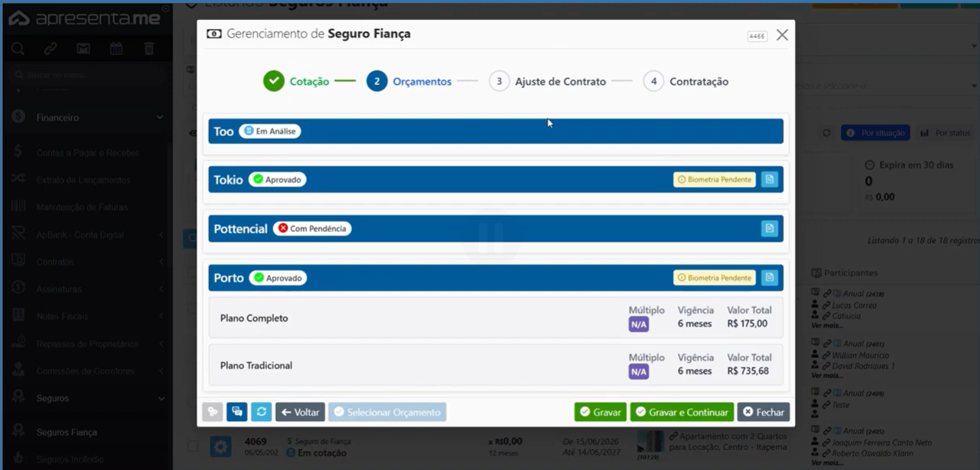Click the first Ver mais link under Participantes
The height and width of the screenshot is (470, 980).
827,325
